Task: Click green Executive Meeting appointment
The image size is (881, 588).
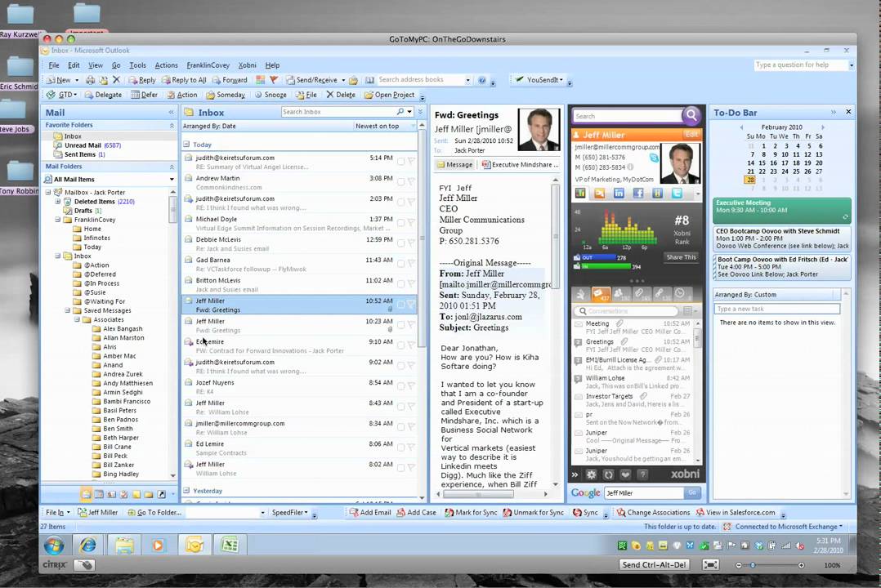Action: [781, 210]
